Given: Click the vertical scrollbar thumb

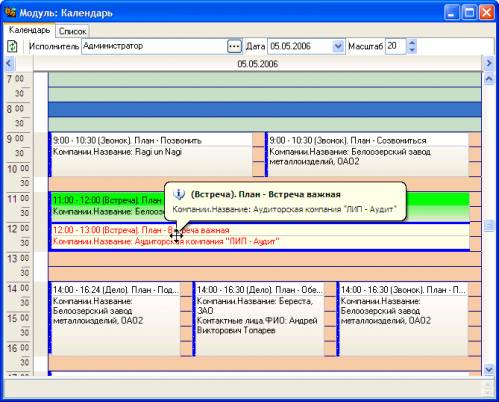Looking at the screenshot, I should pos(489,226).
